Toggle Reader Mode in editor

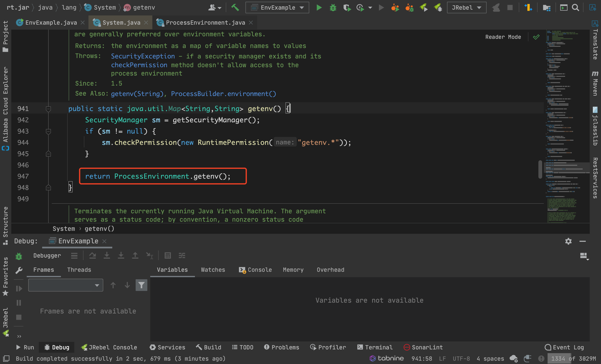(503, 37)
